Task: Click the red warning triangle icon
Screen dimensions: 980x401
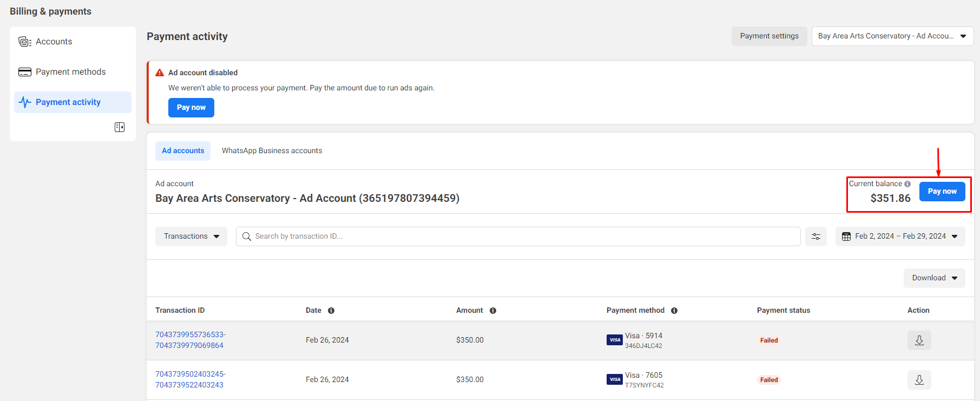Action: (160, 73)
